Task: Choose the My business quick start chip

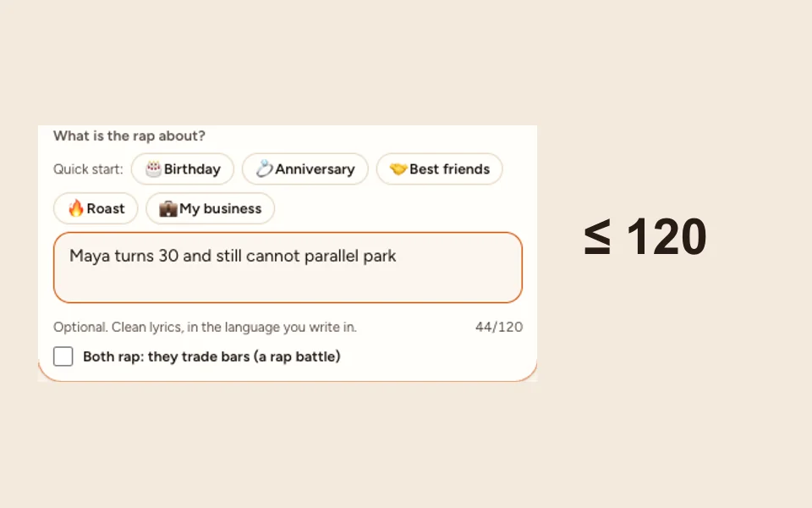Action: click(x=211, y=208)
